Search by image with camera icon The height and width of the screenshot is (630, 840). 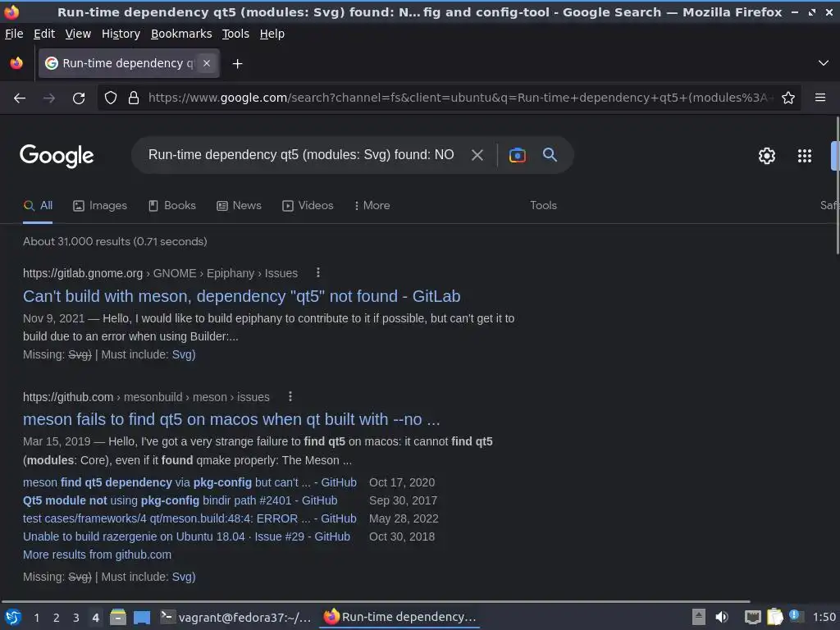(517, 155)
